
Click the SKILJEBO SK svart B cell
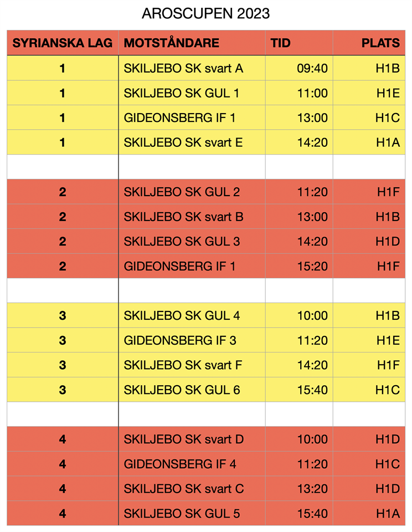(183, 217)
